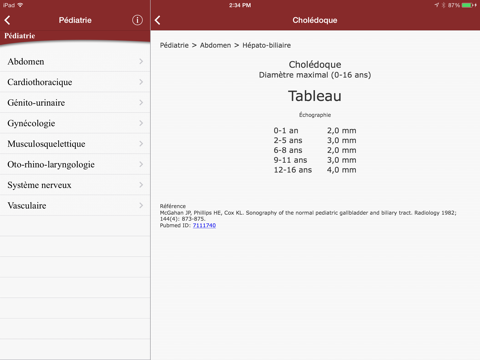Open the Cardiothoracique category

[75, 82]
